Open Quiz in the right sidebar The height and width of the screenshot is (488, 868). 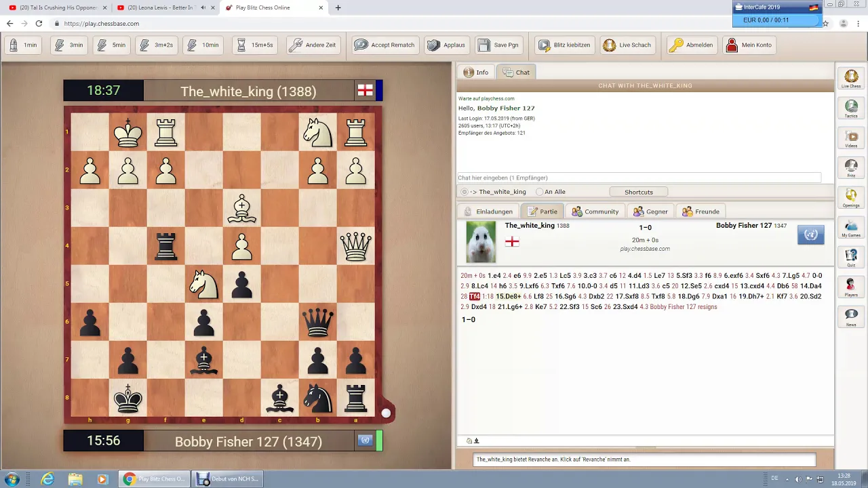[x=851, y=258]
